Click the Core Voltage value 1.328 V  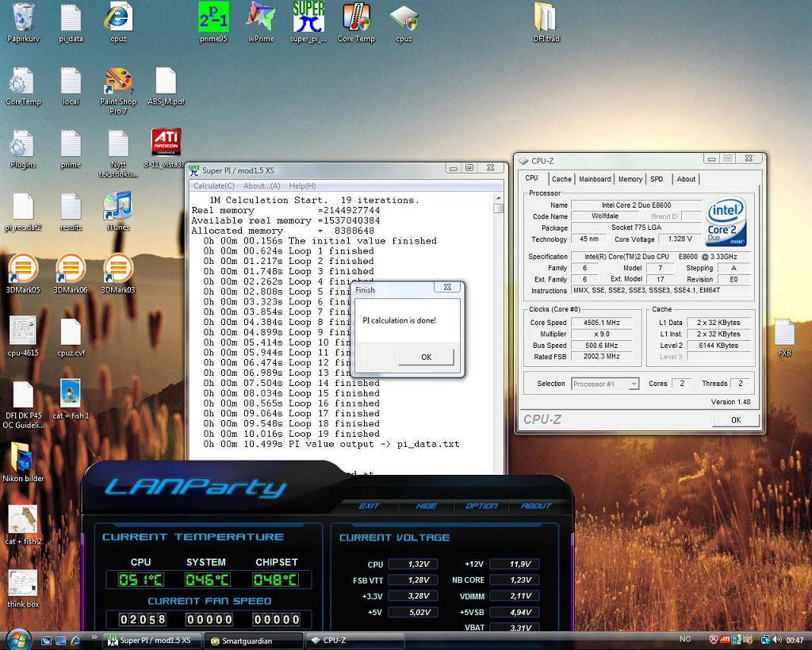(x=680, y=239)
